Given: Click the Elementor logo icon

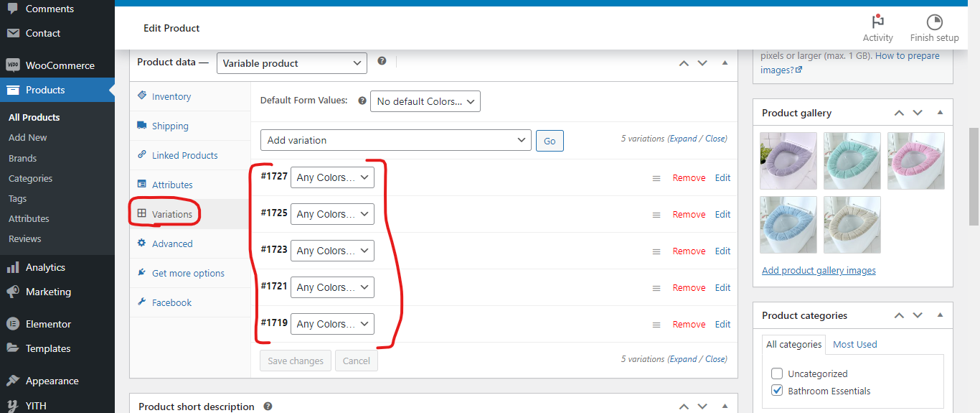Looking at the screenshot, I should (13, 324).
